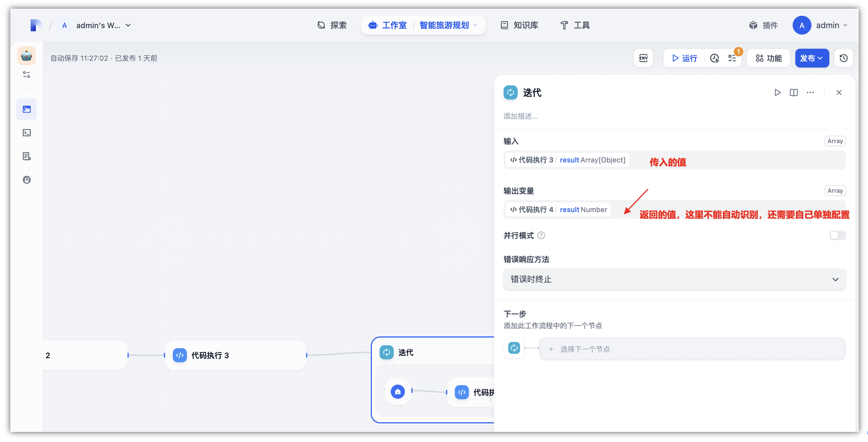Run this iteration node play icon
This screenshot has height=442, width=868.
(x=777, y=92)
